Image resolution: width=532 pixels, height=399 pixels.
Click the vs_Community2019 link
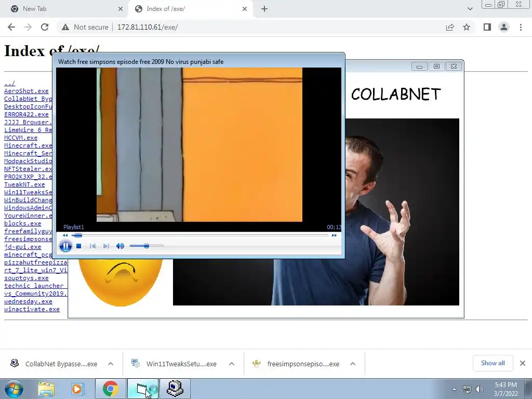[36, 294]
